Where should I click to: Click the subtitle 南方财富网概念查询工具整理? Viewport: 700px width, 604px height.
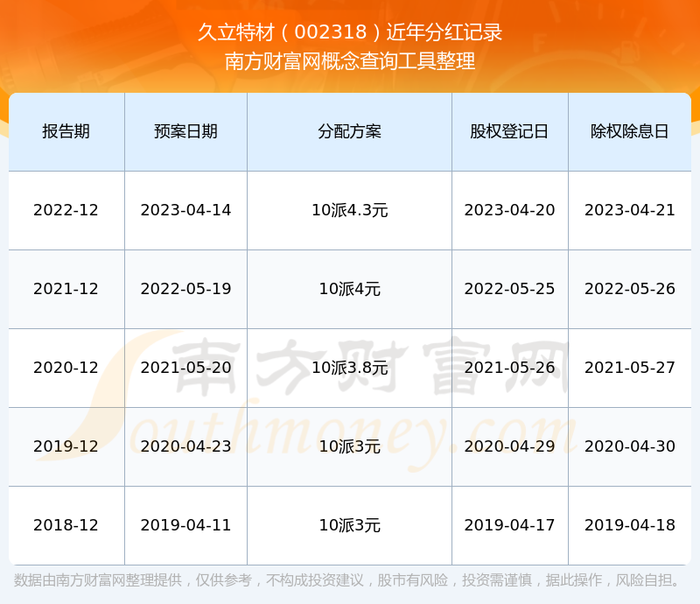point(350,61)
